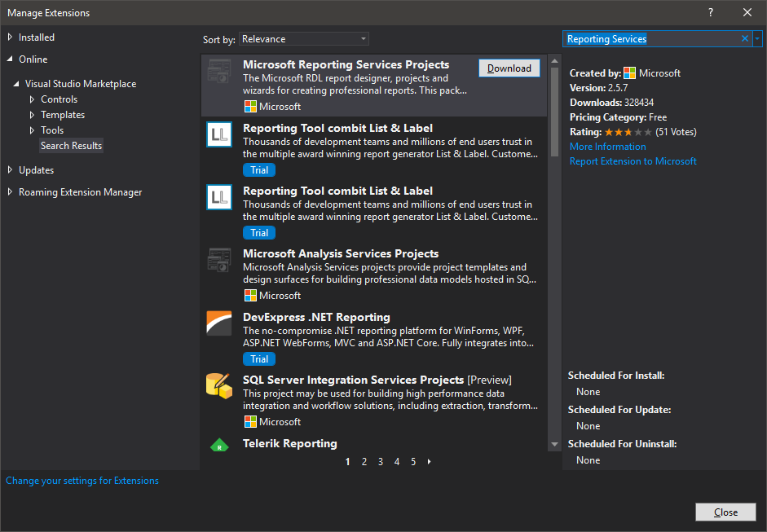
Task: Expand the Tools node
Action: click(x=32, y=130)
